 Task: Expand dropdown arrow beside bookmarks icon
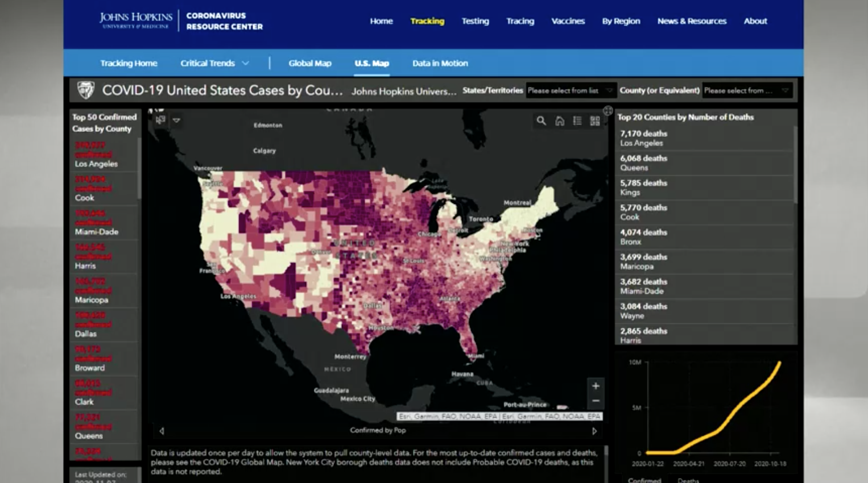[x=176, y=120]
